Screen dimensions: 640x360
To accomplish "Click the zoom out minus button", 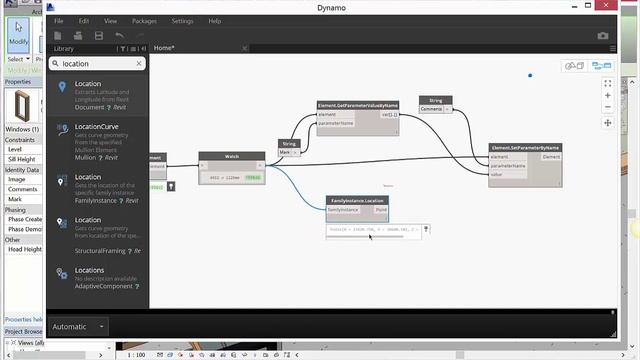I will (x=608, y=107).
